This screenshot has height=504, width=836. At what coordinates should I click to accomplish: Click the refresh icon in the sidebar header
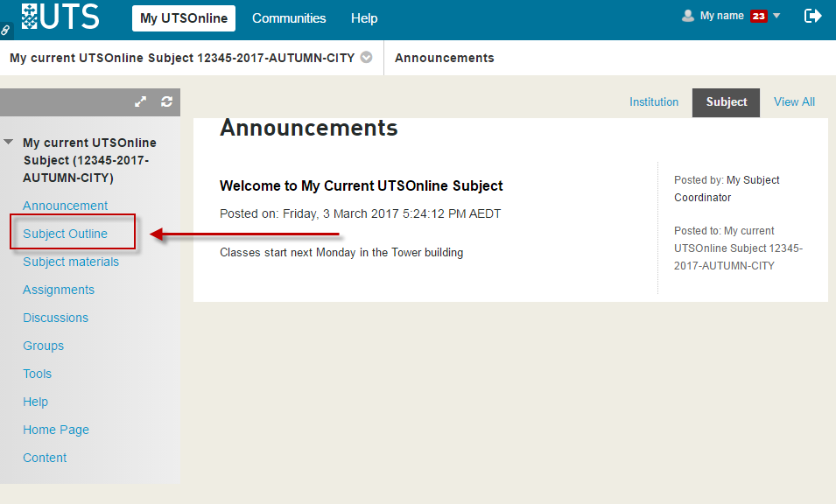coord(167,101)
